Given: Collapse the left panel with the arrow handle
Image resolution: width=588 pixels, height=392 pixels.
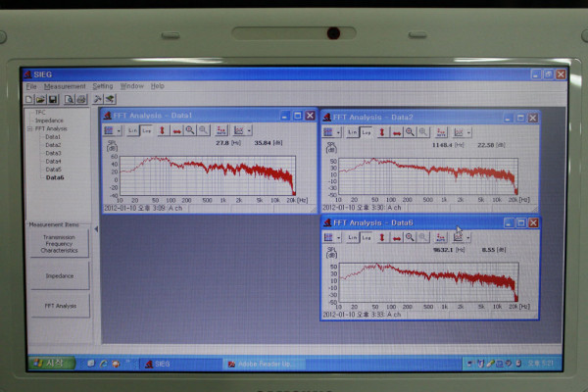Looking at the screenshot, I should pyautogui.click(x=96, y=228).
